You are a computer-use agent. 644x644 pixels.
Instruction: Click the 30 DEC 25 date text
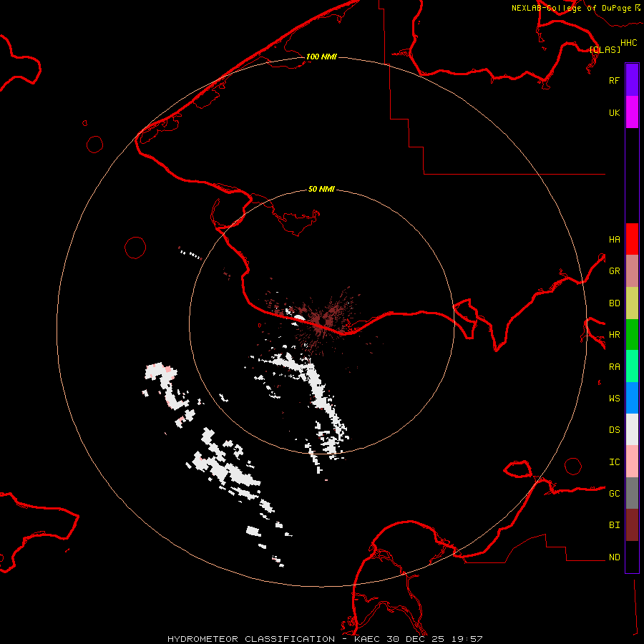tap(417, 639)
